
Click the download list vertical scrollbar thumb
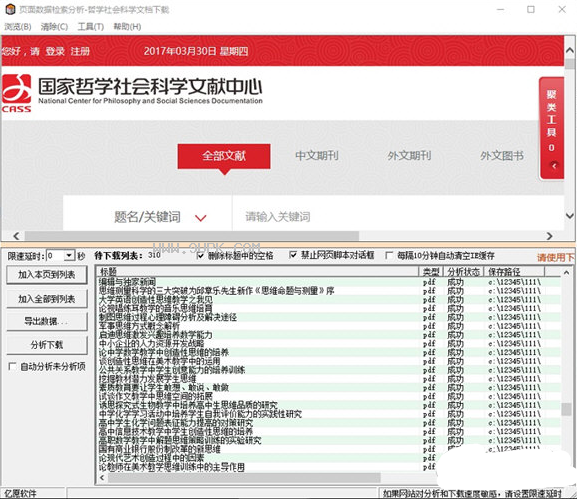[566, 409]
